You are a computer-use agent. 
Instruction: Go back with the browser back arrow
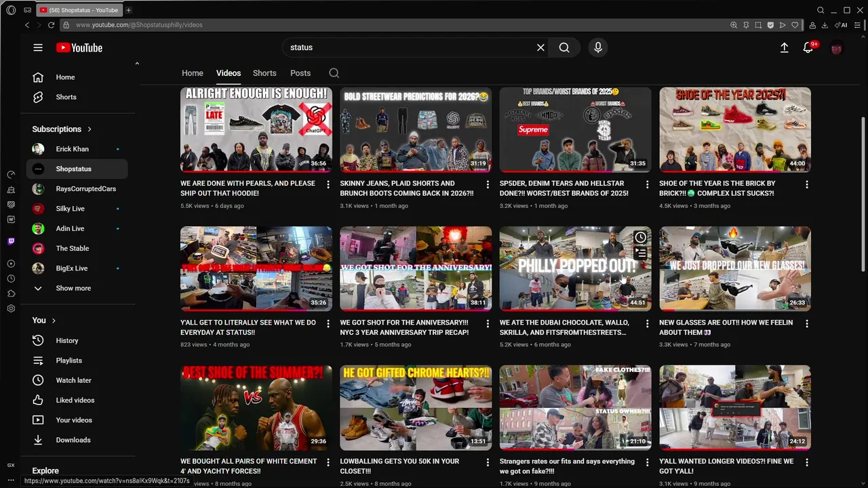click(x=27, y=25)
